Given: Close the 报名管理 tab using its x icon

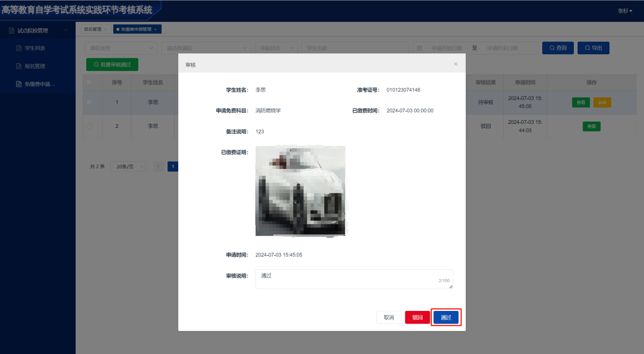Looking at the screenshot, I should click(105, 29).
